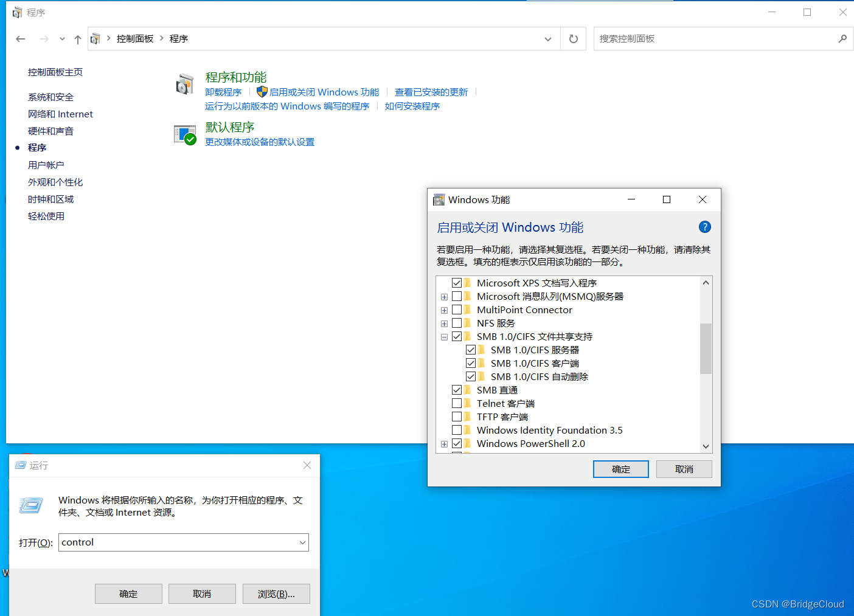The width and height of the screenshot is (854, 616).
Task: Click the Run dialog icon beside description
Action: 31,505
